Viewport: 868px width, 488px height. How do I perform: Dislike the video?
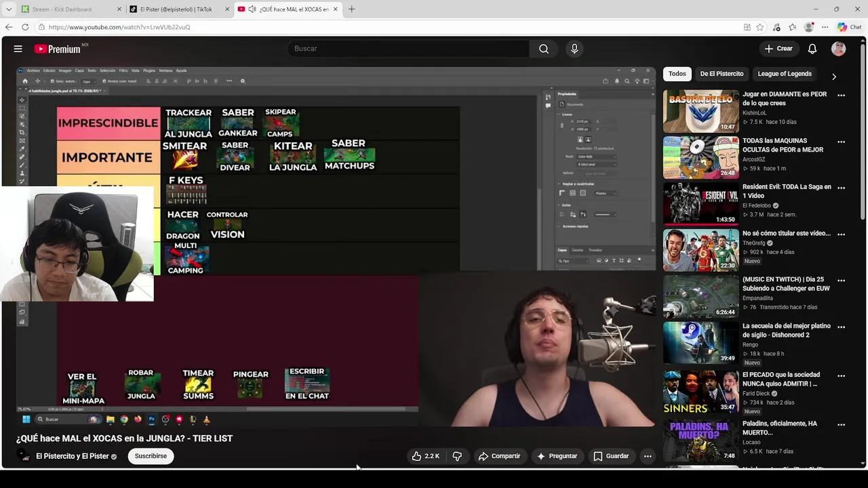(457, 456)
